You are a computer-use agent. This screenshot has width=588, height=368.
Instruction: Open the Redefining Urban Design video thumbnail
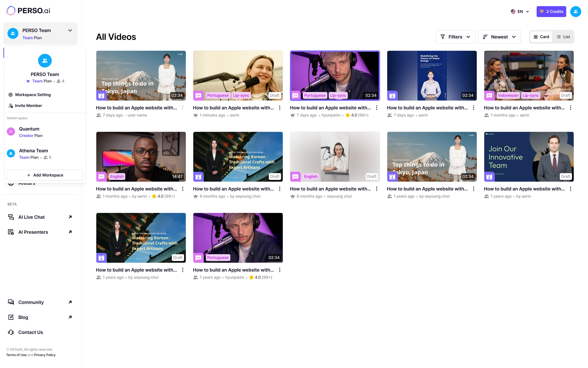[432, 76]
